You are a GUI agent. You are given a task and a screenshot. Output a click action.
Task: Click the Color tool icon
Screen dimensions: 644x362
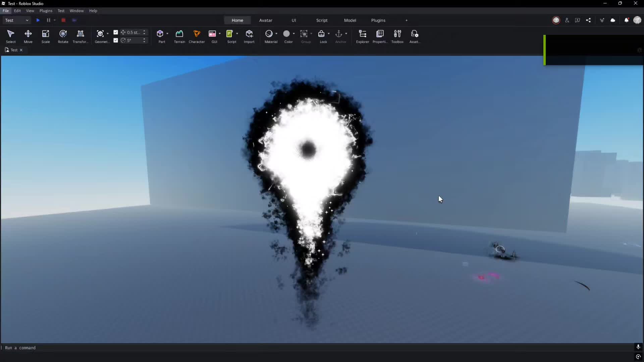pyautogui.click(x=286, y=34)
